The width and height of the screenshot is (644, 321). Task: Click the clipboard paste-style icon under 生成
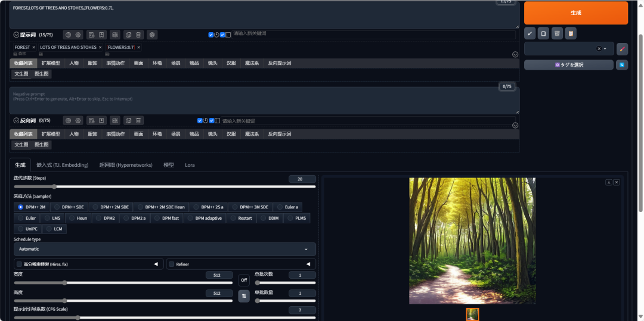pos(571,33)
